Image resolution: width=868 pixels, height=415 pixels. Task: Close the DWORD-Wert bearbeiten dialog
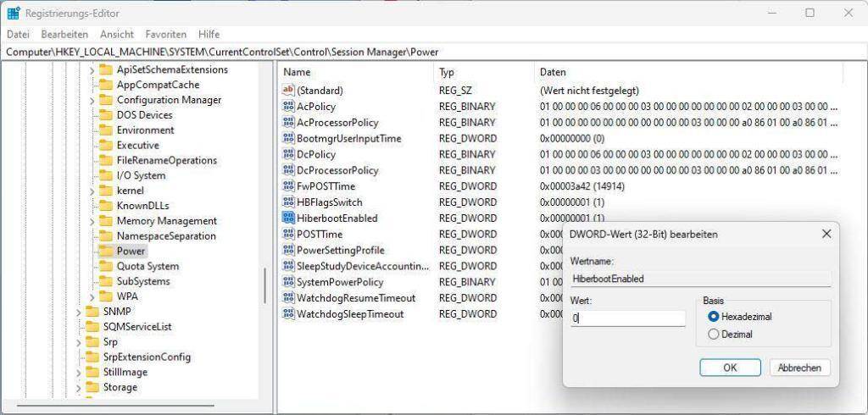[826, 234]
